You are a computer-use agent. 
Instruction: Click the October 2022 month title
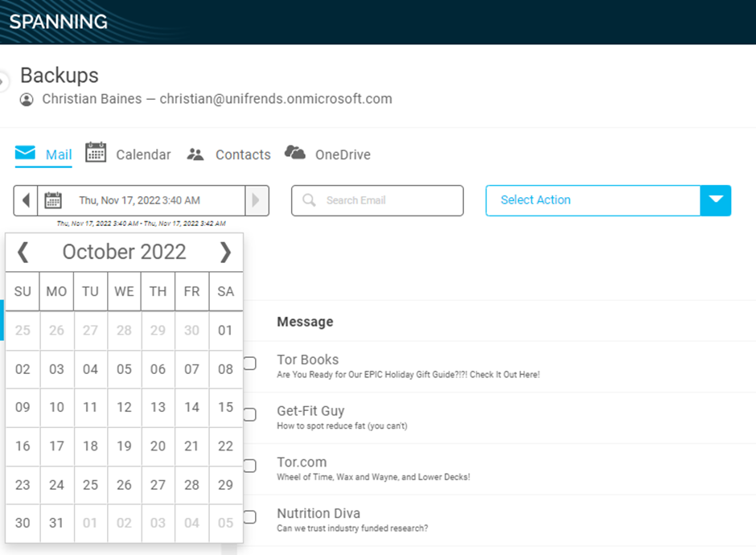pyautogui.click(x=124, y=253)
